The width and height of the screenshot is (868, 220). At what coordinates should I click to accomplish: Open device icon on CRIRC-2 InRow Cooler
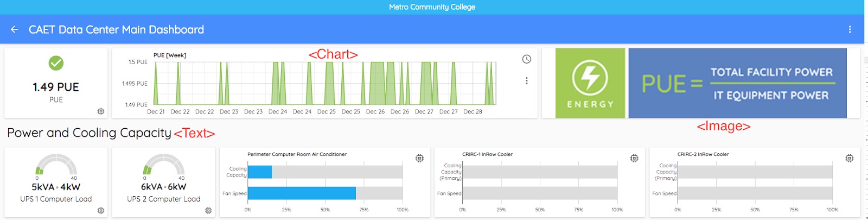[849, 158]
